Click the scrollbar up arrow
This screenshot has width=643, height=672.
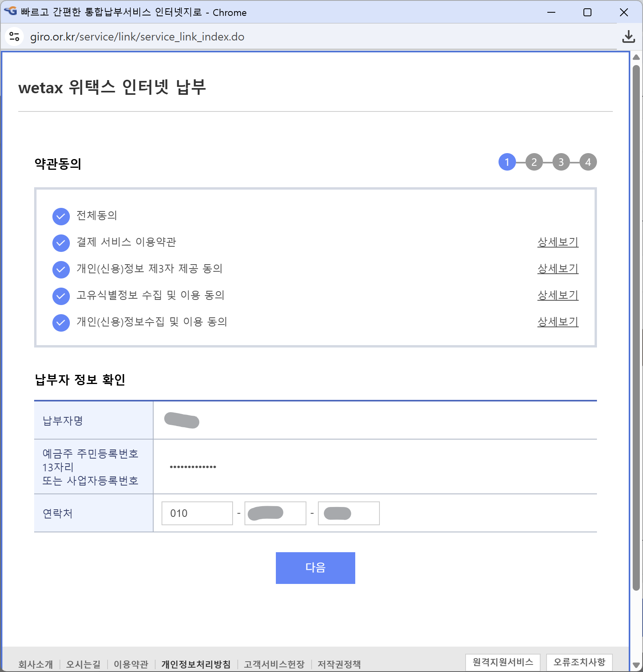coord(636,57)
